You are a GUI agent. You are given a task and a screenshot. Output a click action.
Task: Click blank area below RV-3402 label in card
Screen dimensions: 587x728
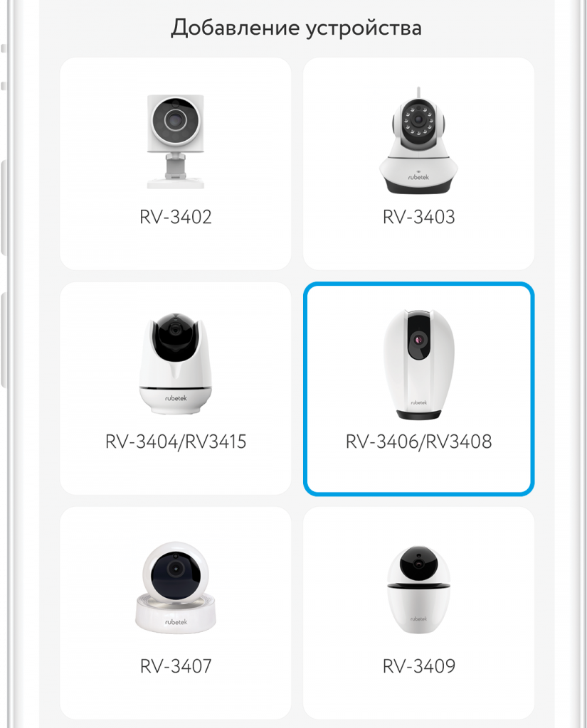(176, 248)
